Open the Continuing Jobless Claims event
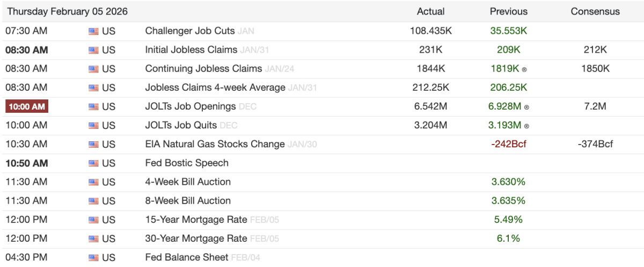644x267 pixels. click(x=203, y=69)
